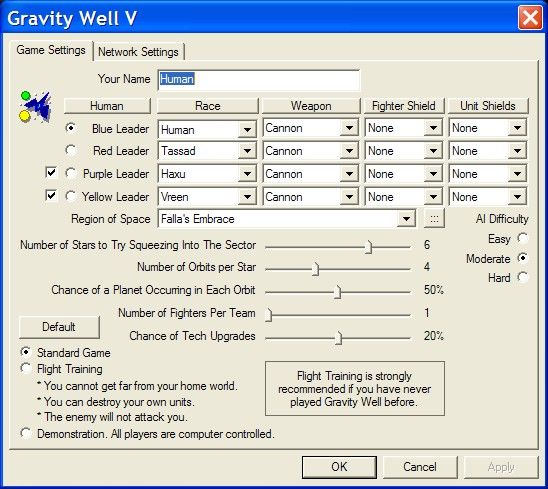Click the Flight Training recommendation box

(355, 389)
